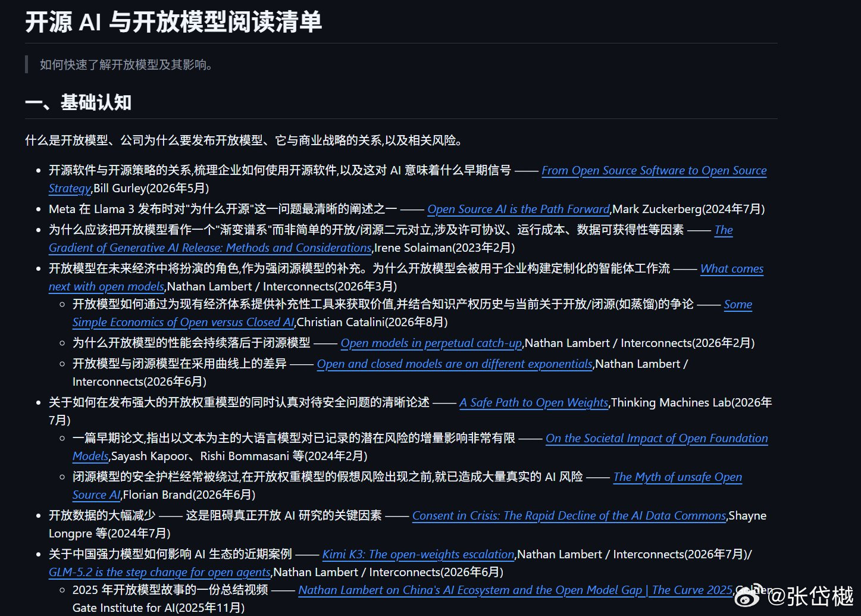Visit "Open models in perpetual catch-up" article link
Screen dimensions: 861x616
click(x=431, y=343)
